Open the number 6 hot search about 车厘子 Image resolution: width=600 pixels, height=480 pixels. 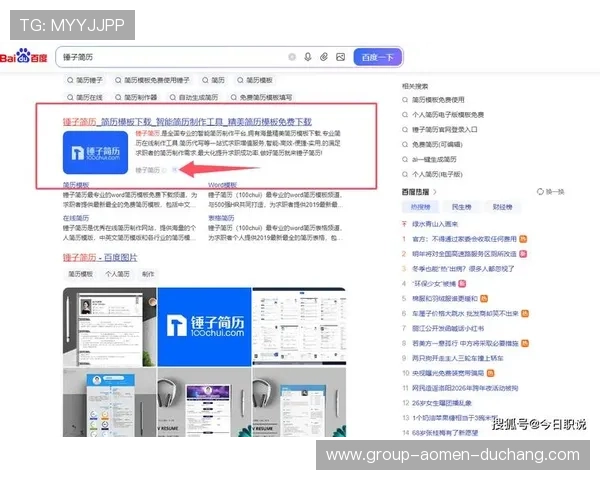click(x=465, y=314)
